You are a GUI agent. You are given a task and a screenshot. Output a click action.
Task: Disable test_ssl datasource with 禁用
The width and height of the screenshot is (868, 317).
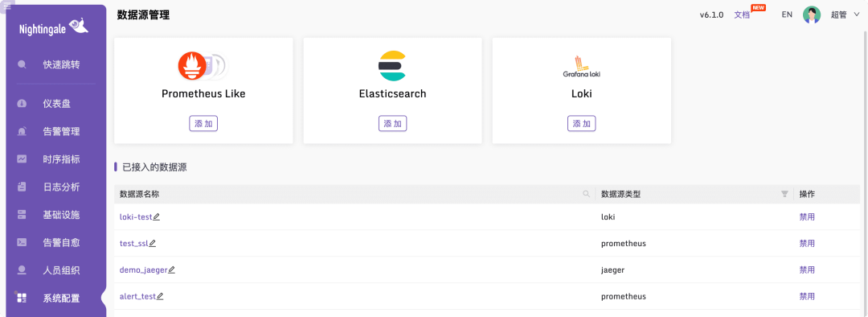(807, 243)
